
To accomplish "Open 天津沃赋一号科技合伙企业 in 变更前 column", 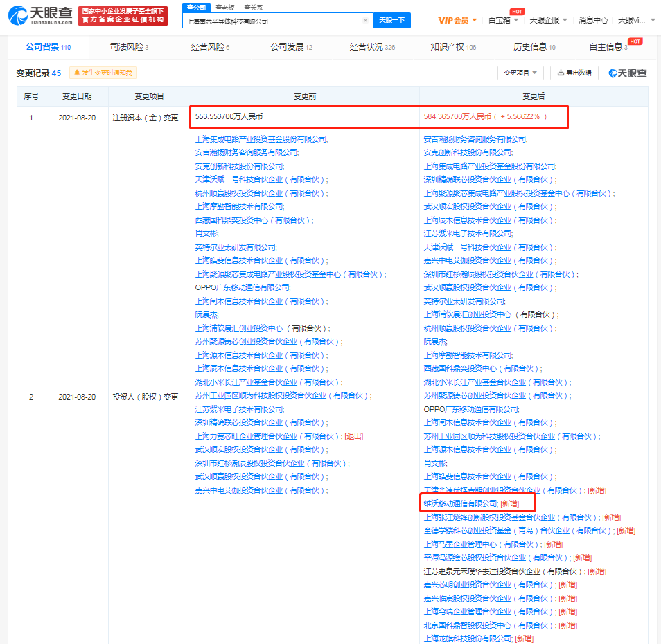I will (261, 179).
